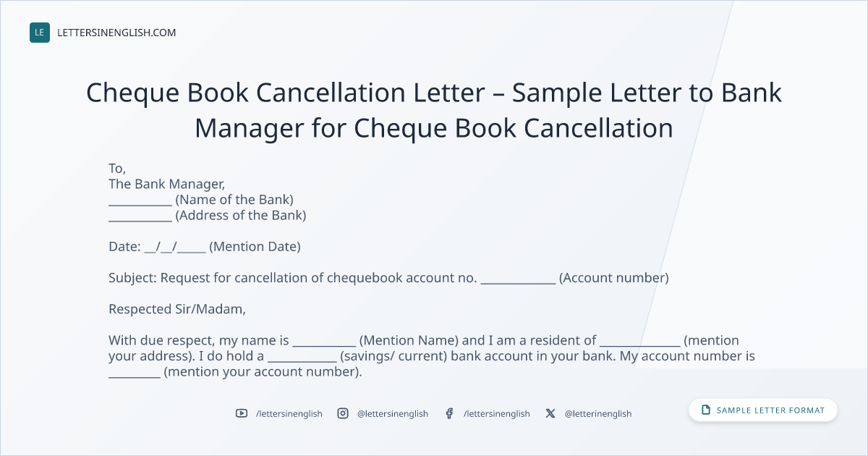Click the document icon in Sample Letter Format
The height and width of the screenshot is (456, 868).
point(706,410)
